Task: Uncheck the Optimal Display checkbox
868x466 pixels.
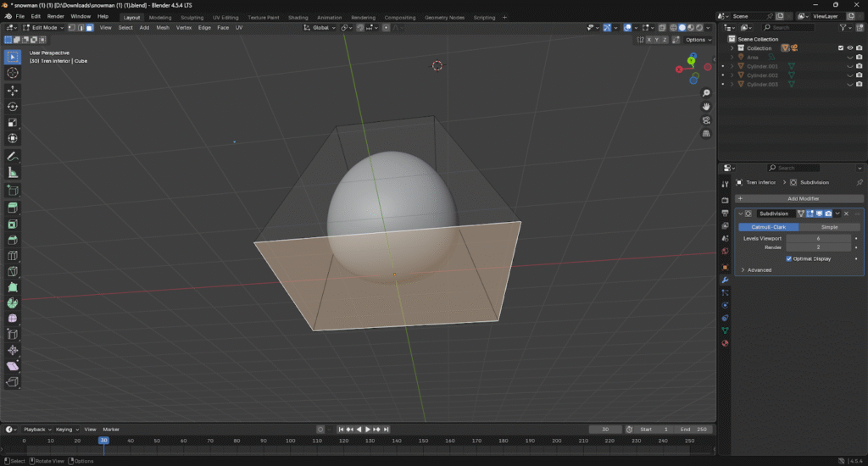Action: (x=789, y=258)
